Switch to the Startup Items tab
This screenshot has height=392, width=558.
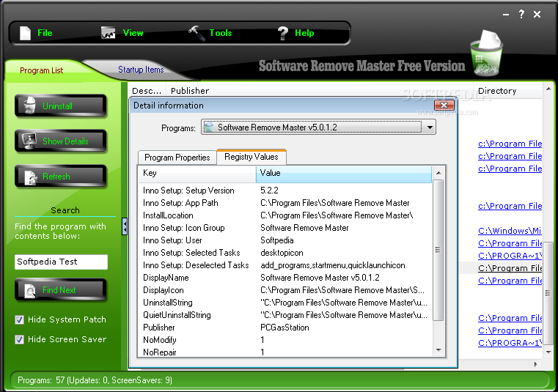pyautogui.click(x=141, y=70)
